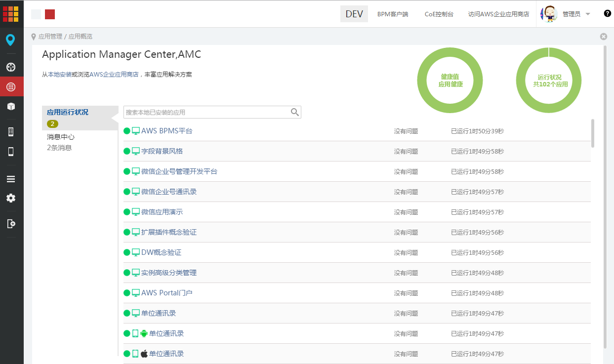
Task: Open the AWS BPMS平台 application link
Action: (x=166, y=131)
